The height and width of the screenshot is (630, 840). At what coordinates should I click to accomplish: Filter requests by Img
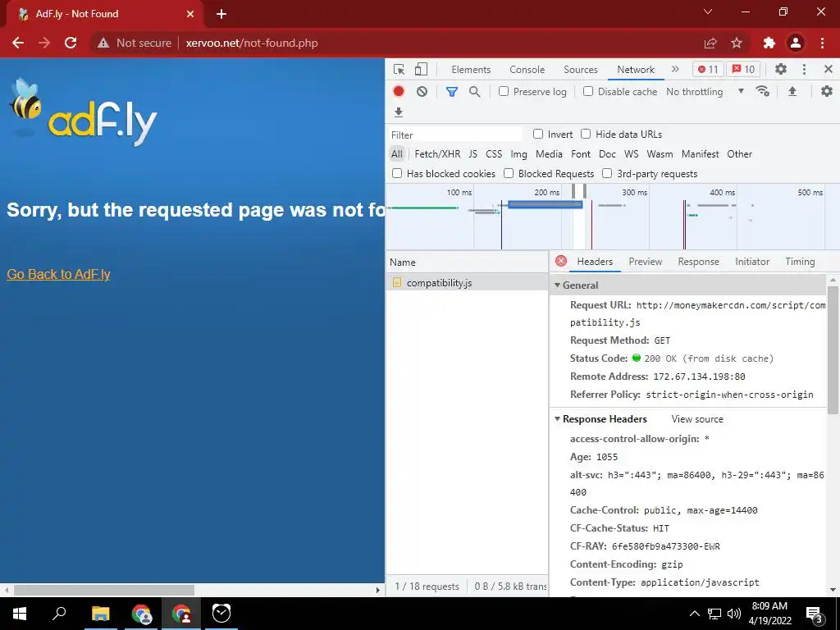518,153
